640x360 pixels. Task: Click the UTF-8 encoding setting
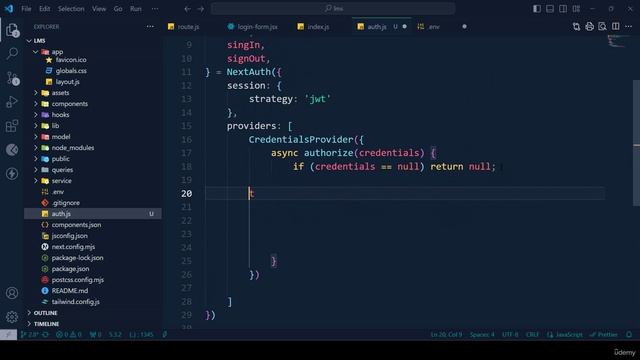tap(510, 334)
